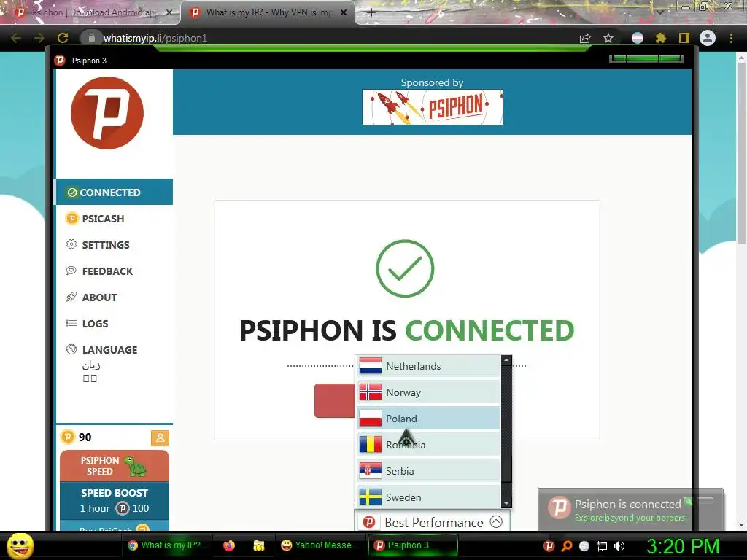This screenshot has height=560, width=747.
Task: Switch to Psiphon Download Android browser tab
Action: point(93,12)
